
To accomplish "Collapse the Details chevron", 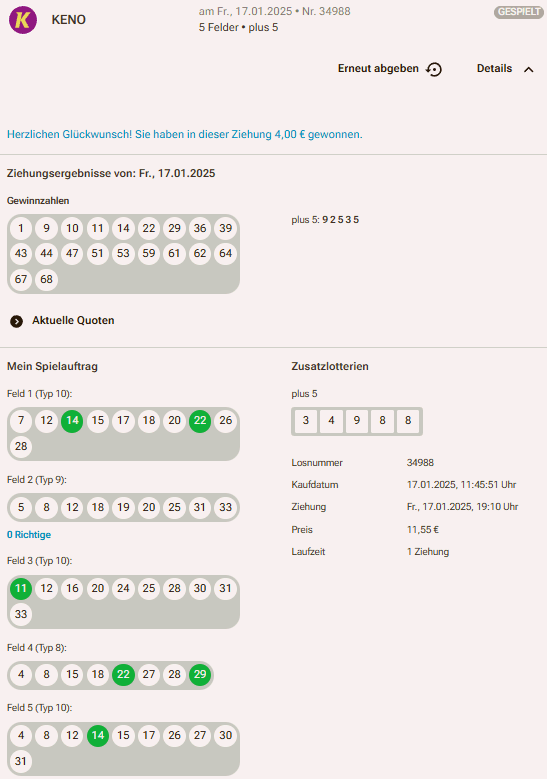I will pyautogui.click(x=529, y=70).
